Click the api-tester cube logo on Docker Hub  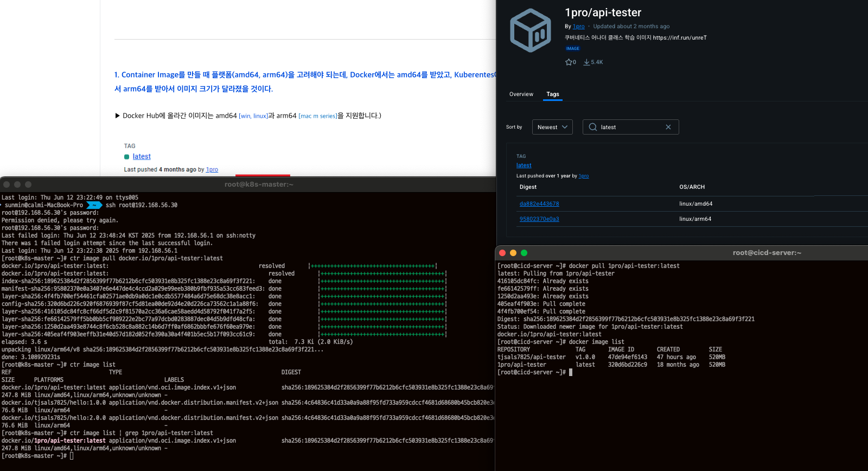point(531,30)
